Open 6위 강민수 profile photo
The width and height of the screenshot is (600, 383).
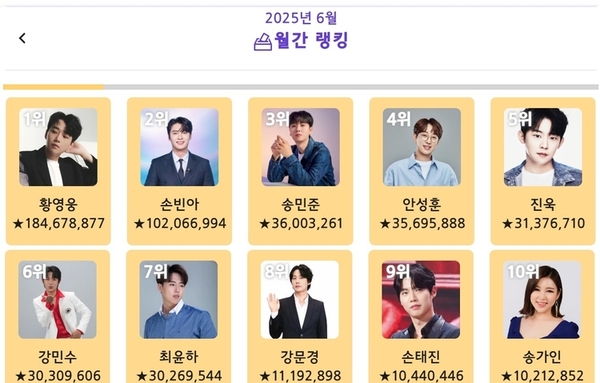57,300
